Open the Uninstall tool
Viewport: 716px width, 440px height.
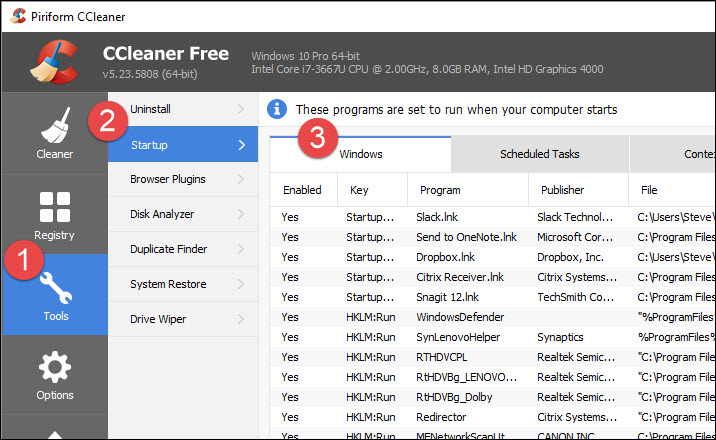tap(183, 109)
